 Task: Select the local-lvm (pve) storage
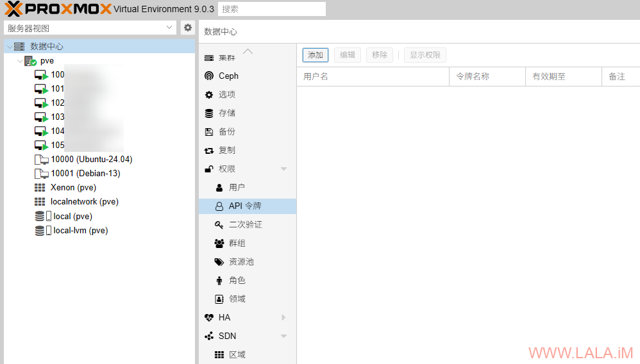(80, 231)
